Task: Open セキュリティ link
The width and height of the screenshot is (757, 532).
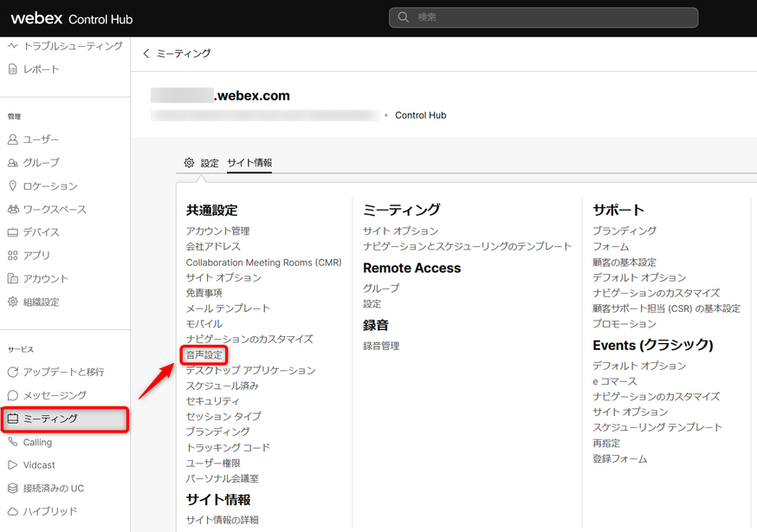Action: pyautogui.click(x=212, y=401)
